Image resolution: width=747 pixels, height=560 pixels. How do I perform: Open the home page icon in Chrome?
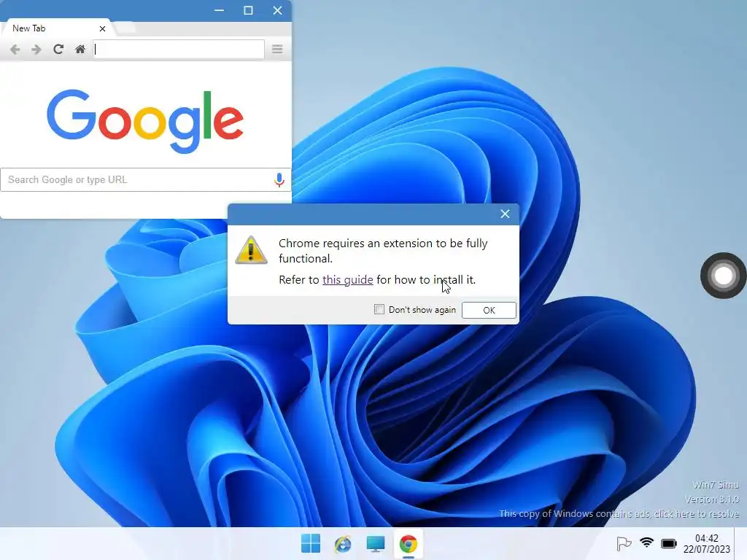pyautogui.click(x=80, y=49)
